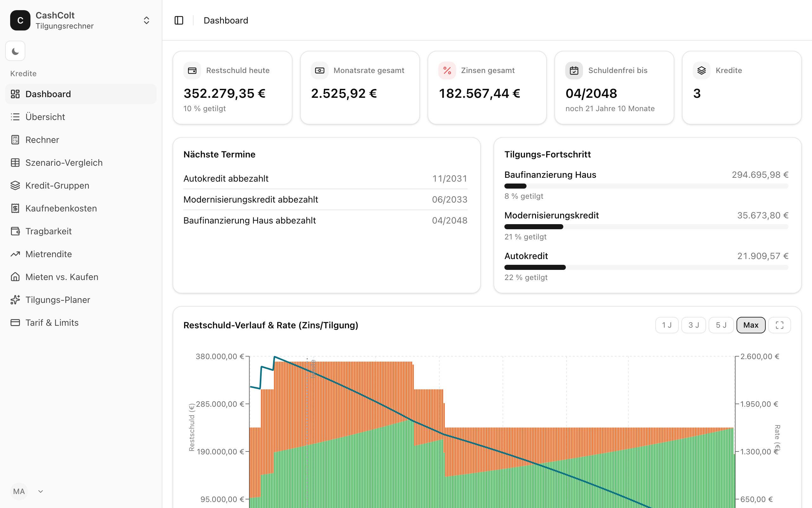
Task: Click the 294.695,98 € Baufinanzierung amount
Action: point(760,175)
